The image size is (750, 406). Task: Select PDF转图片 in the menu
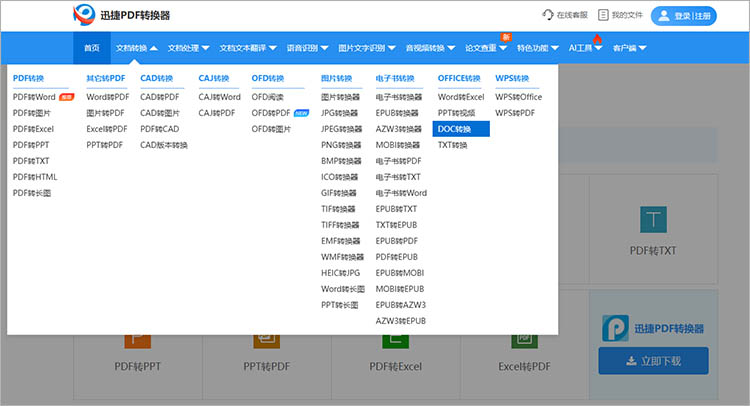32,113
